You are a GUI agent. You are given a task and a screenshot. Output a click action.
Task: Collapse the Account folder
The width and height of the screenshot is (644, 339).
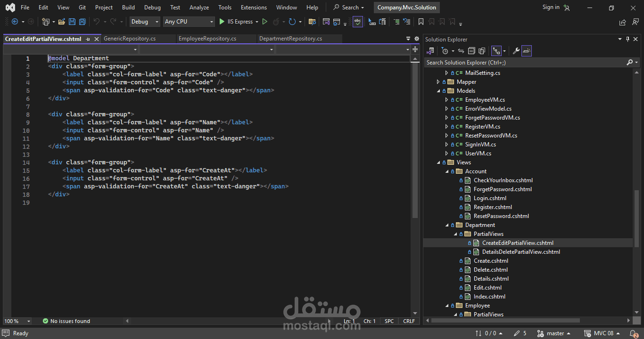(x=447, y=171)
